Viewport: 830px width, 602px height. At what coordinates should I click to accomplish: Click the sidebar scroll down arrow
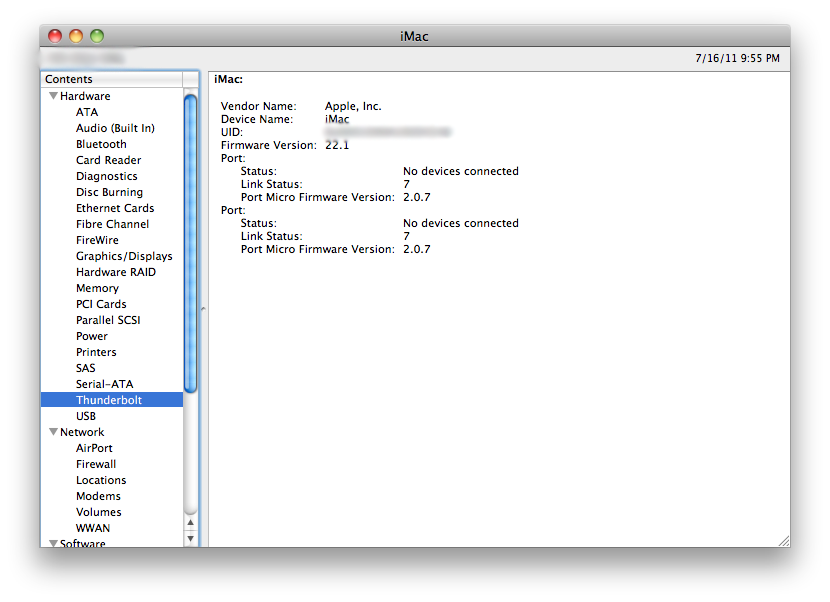tap(191, 538)
